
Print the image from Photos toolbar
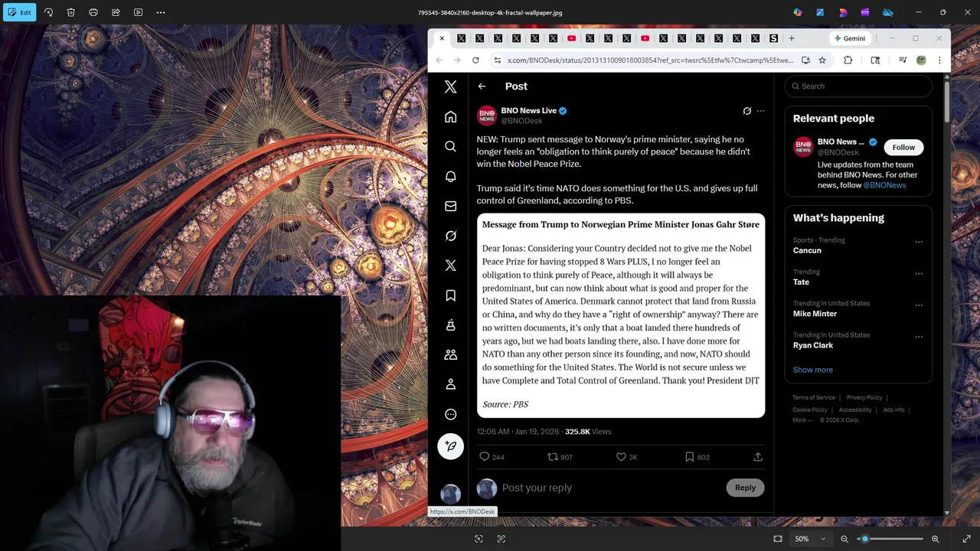(x=93, y=12)
